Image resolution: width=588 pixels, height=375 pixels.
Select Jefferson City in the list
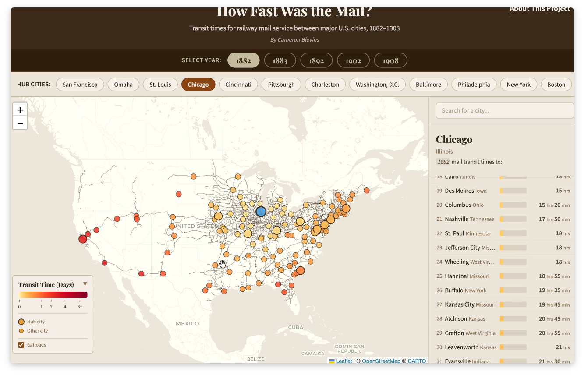pyautogui.click(x=502, y=248)
